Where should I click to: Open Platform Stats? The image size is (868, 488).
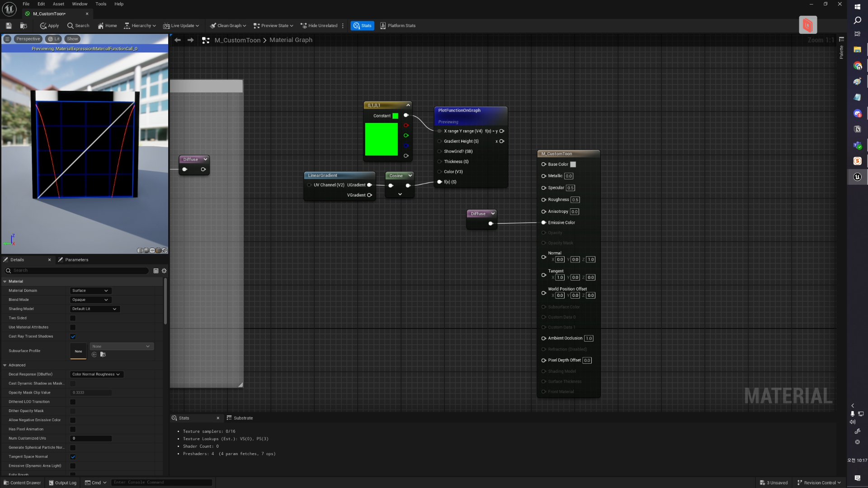(x=397, y=26)
